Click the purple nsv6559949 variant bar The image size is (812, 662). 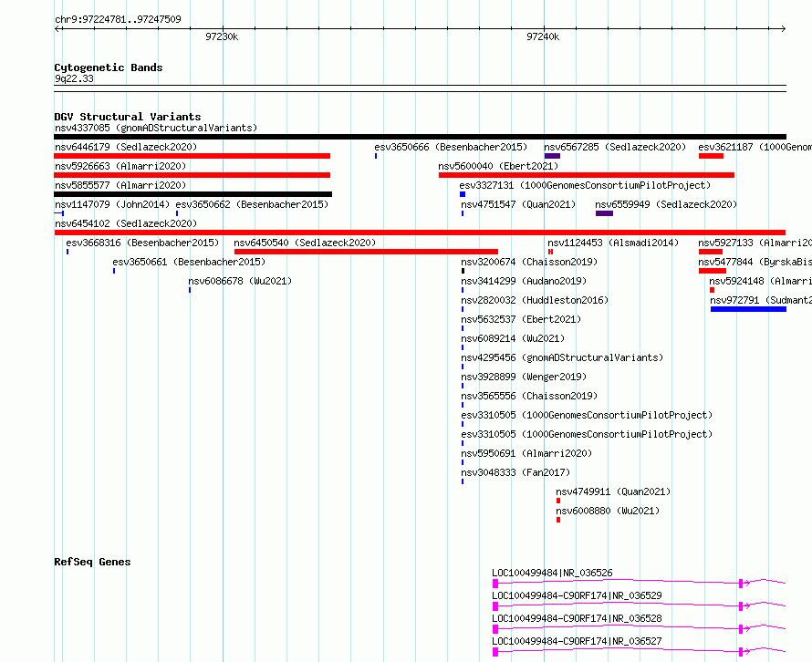(604, 213)
